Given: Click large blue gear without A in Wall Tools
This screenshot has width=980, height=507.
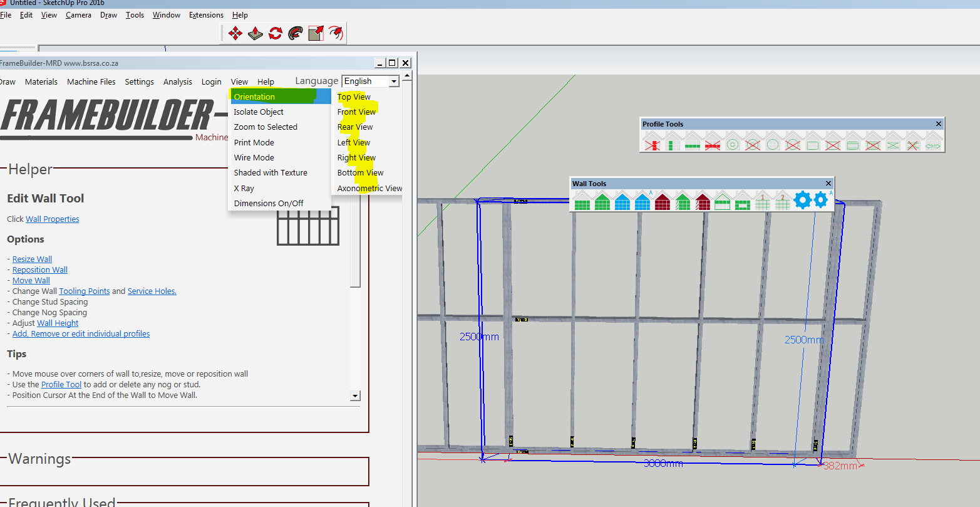Looking at the screenshot, I should coord(803,201).
